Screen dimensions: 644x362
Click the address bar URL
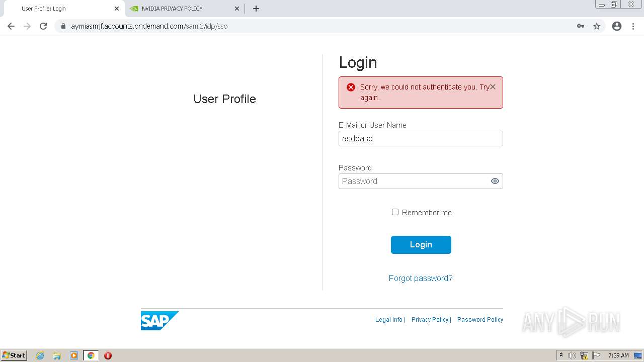point(149,26)
